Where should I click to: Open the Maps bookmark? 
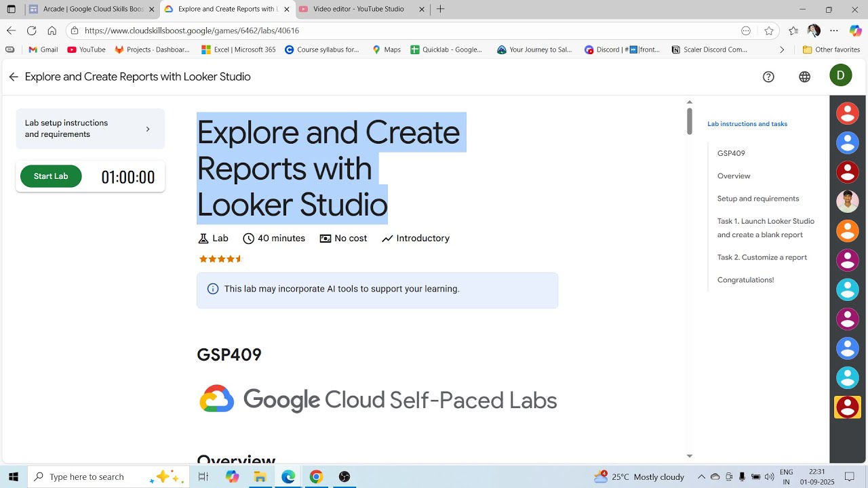tap(386, 49)
